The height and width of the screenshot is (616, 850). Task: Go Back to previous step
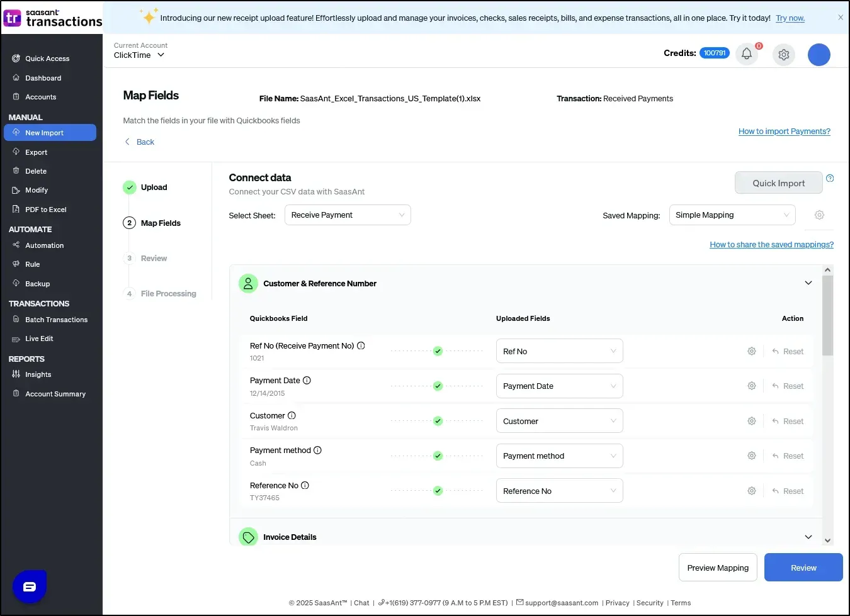[x=140, y=142]
